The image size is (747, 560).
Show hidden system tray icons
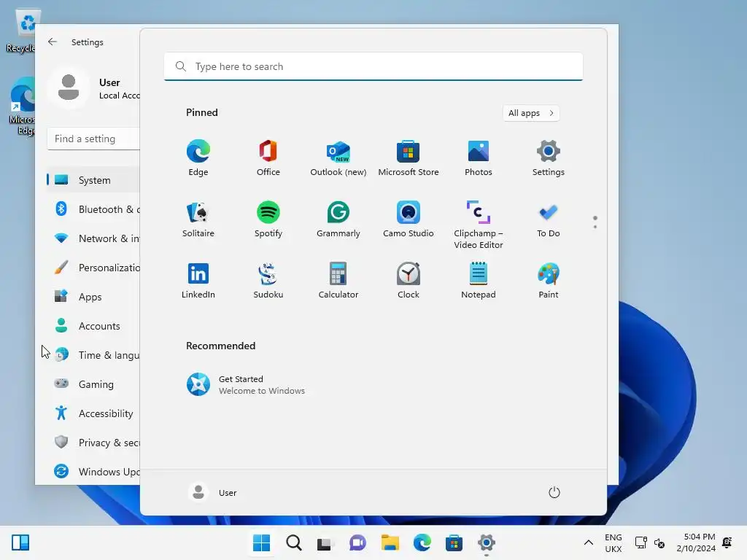pos(589,542)
